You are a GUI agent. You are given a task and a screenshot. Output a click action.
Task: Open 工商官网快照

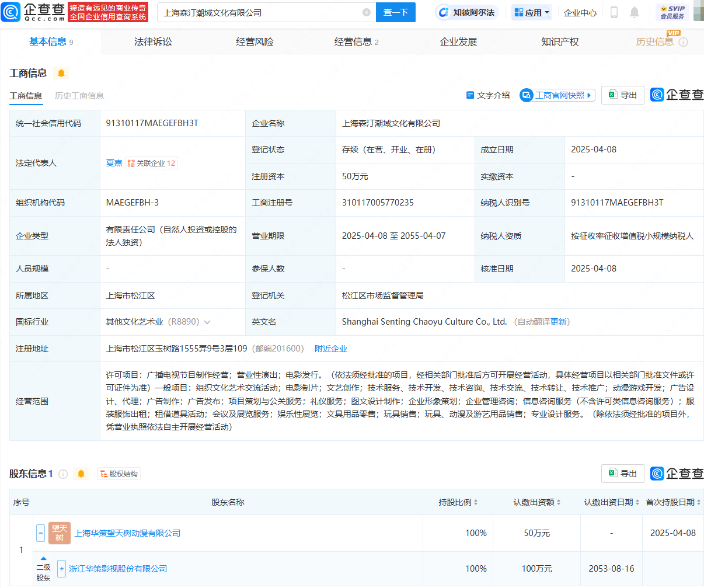(557, 95)
